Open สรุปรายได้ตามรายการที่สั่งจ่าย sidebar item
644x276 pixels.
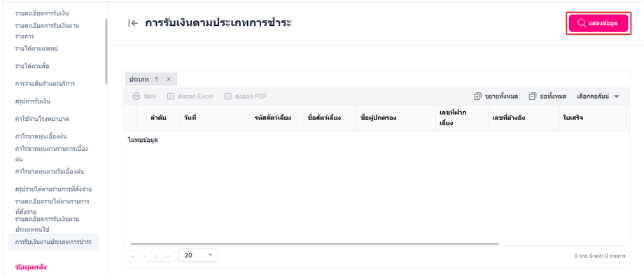tap(53, 189)
